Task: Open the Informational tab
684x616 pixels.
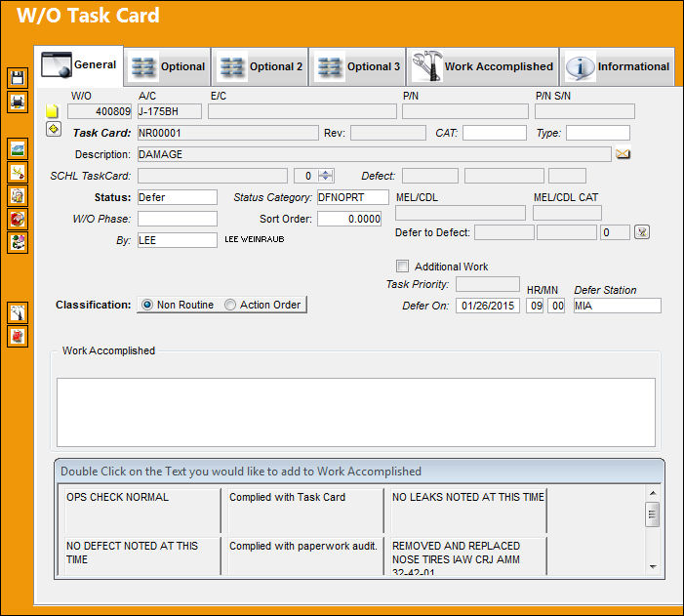Action: click(617, 66)
